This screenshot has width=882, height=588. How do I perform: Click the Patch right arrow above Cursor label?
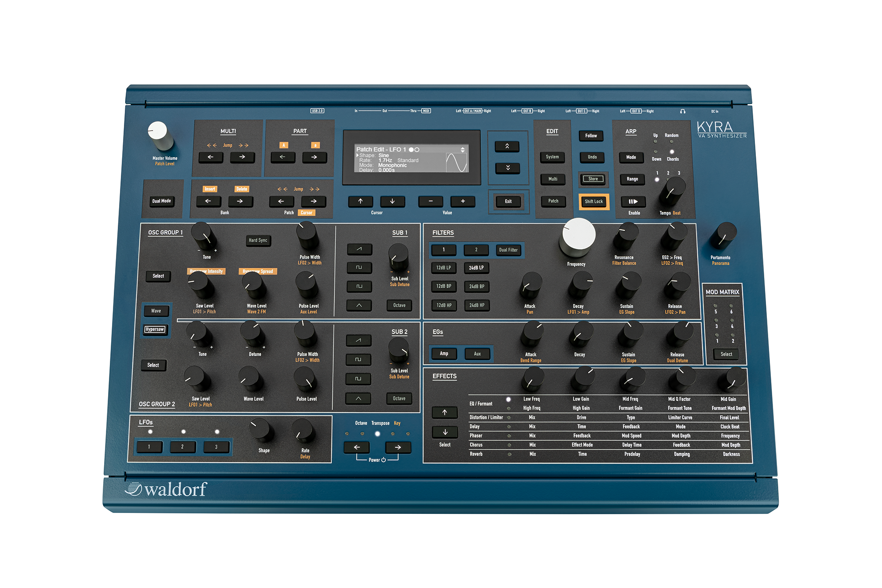point(314,201)
